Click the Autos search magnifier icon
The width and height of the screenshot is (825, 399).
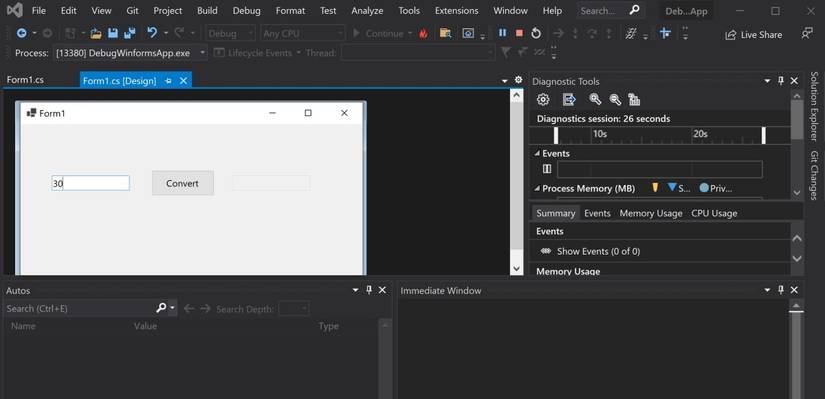(x=162, y=308)
